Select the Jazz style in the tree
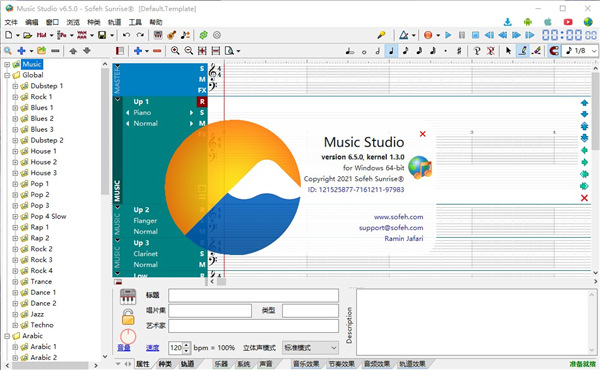 click(37, 314)
